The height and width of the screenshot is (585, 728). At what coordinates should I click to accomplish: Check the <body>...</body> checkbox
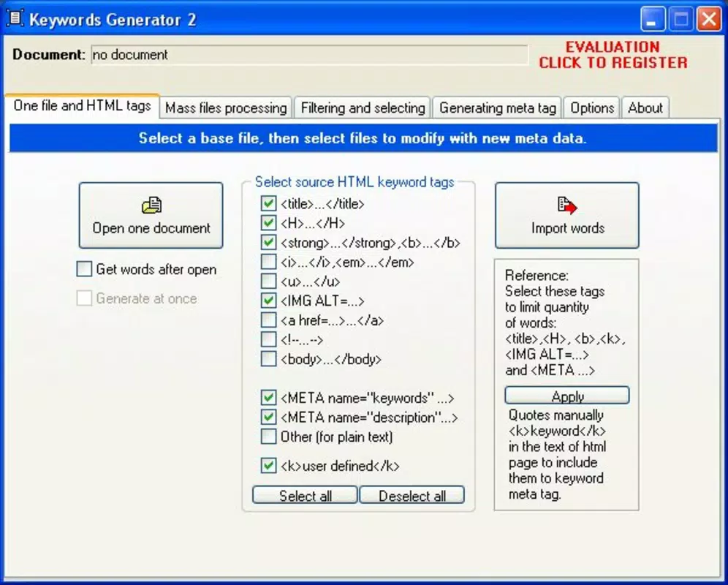click(x=268, y=359)
